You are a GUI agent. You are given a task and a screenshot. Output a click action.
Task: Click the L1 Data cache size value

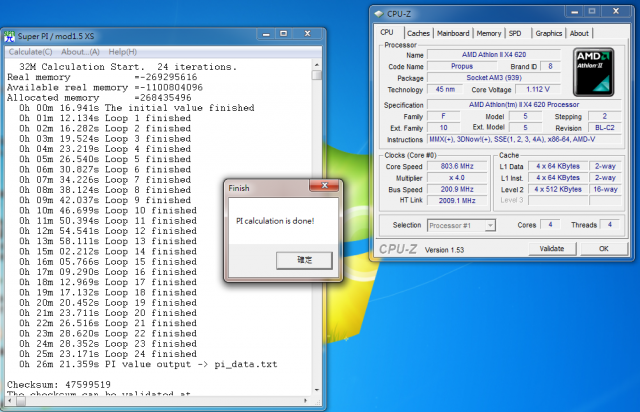[558, 166]
